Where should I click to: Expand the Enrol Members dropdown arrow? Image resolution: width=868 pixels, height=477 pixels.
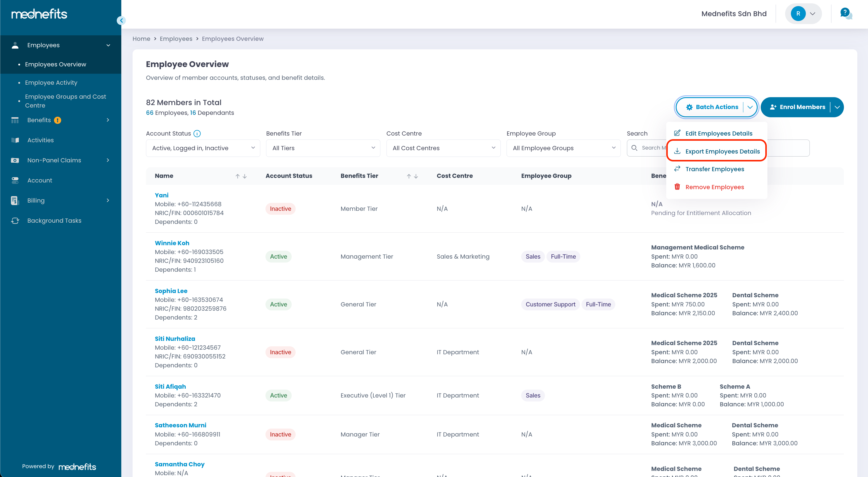tap(837, 107)
